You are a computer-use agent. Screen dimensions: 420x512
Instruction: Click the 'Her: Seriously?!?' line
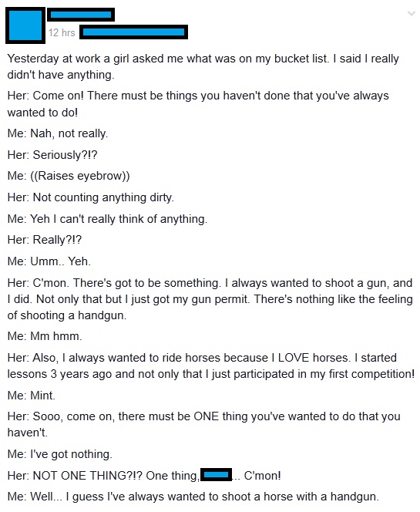coord(52,155)
